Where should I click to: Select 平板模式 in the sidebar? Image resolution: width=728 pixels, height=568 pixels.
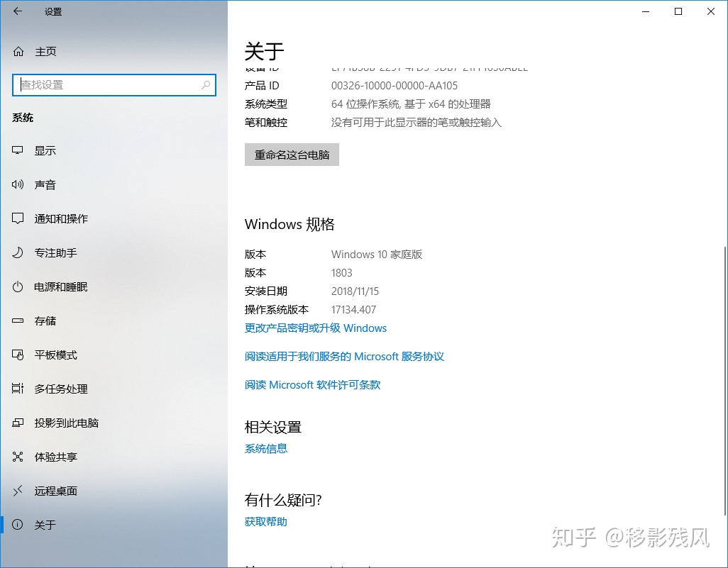coord(56,355)
